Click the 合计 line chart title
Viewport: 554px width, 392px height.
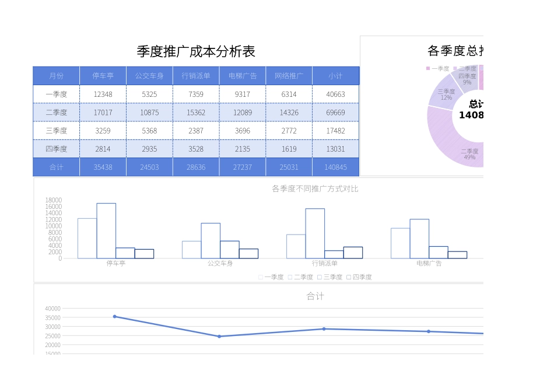[x=314, y=296]
